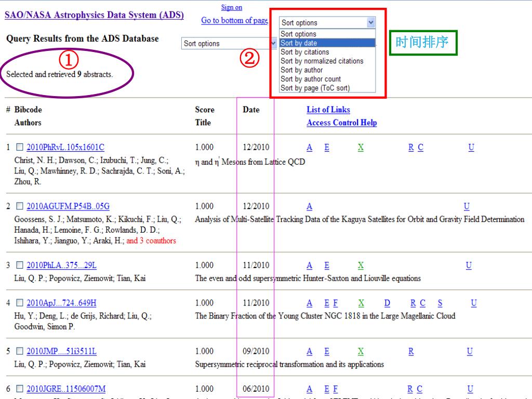Open the SAO/NASA Astrophysics Data System (ADS) link
The width and height of the screenshot is (532, 399).
(94, 15)
